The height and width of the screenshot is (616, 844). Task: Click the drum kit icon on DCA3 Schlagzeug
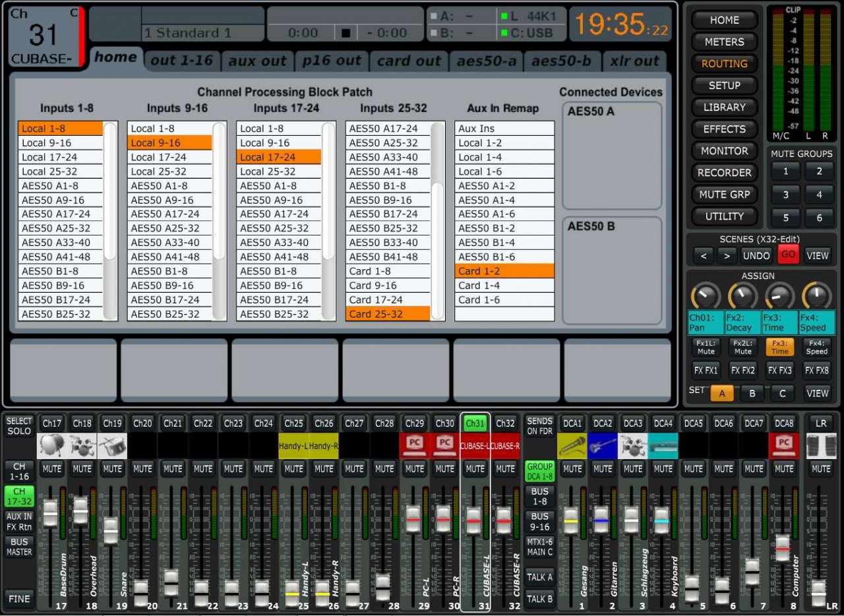[x=632, y=445]
